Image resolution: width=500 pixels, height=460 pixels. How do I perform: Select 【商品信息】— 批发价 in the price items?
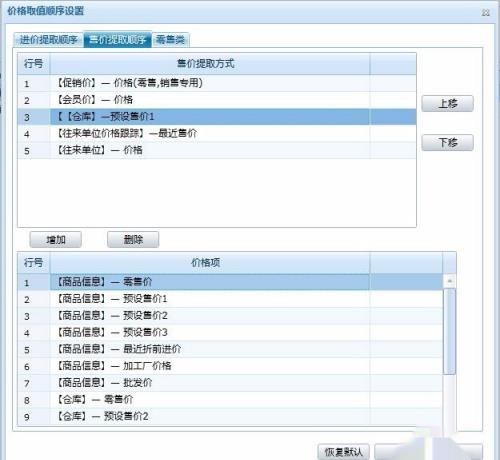click(230, 383)
